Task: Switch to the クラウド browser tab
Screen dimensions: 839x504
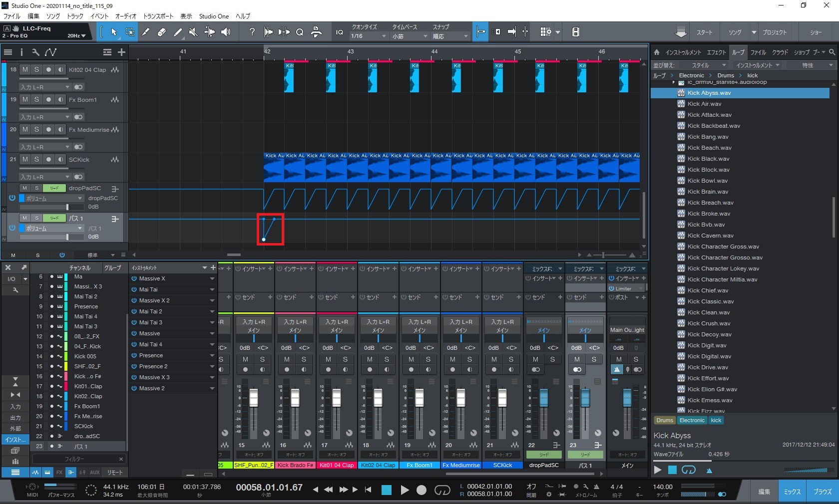Action: (x=780, y=52)
